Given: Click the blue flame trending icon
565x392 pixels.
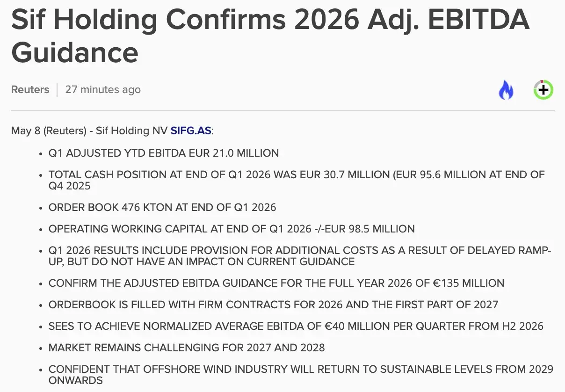Looking at the screenshot, I should pos(506,90).
